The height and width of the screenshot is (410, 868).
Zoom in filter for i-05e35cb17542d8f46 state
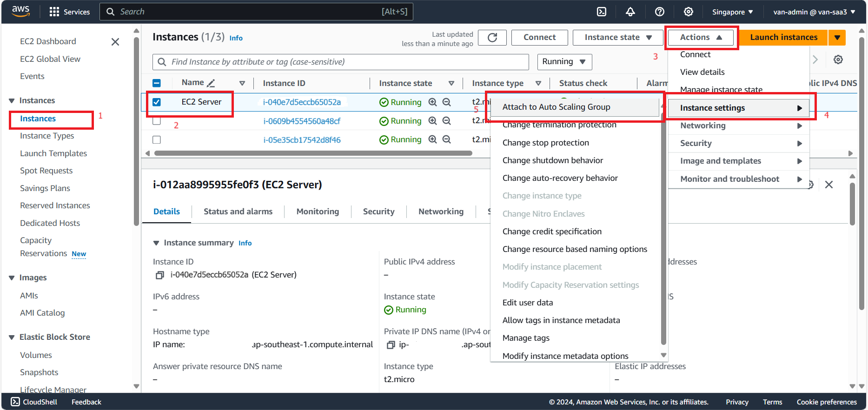coord(432,139)
